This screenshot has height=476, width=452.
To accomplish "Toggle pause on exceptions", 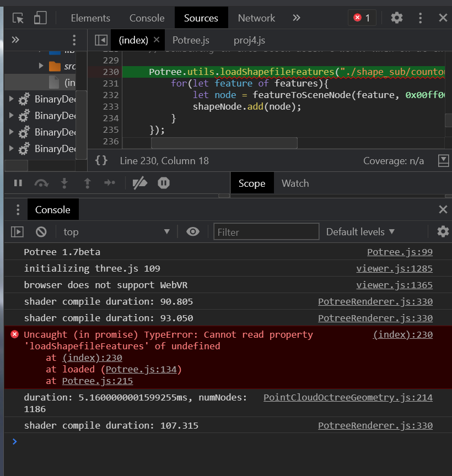I will point(163,182).
